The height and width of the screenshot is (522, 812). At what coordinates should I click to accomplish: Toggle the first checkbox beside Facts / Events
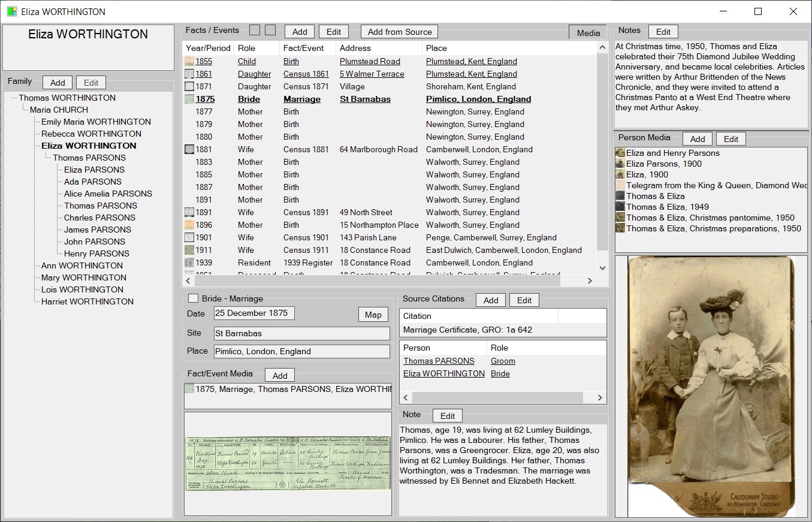255,31
